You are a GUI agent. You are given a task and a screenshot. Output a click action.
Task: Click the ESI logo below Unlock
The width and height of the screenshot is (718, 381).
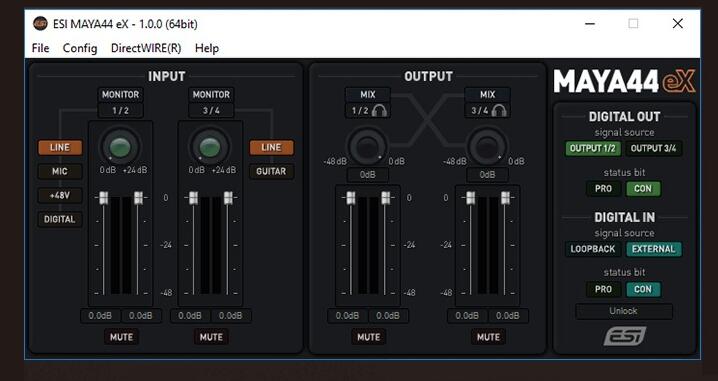click(624, 336)
